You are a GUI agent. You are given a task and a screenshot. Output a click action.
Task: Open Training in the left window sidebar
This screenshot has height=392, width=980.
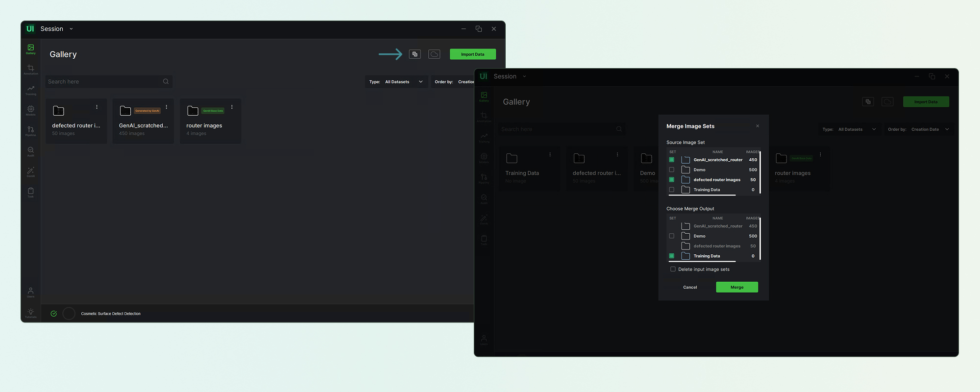tap(30, 90)
